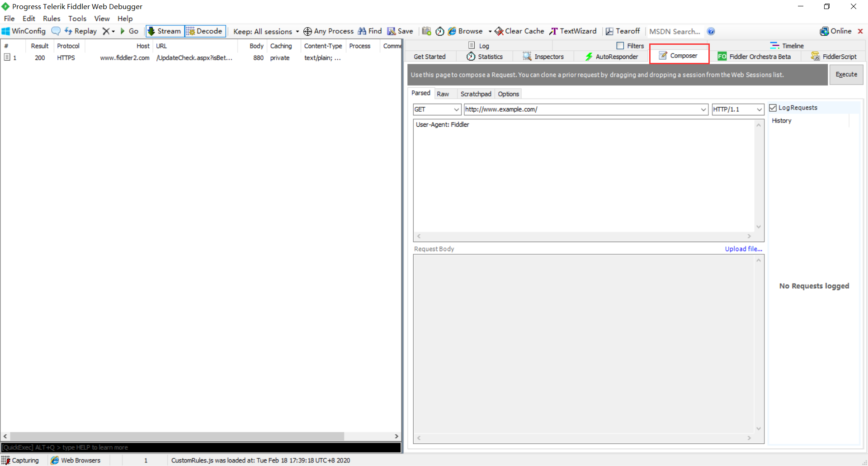Change the Web Browsers process filter

[x=76, y=460]
